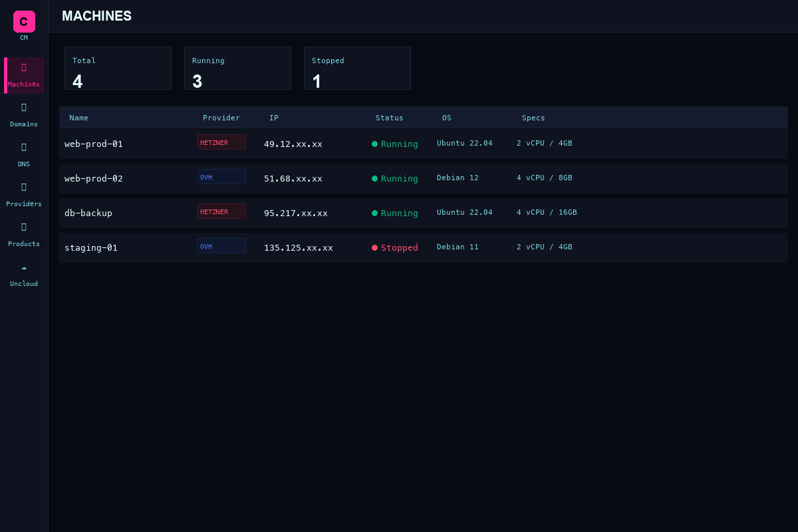
Task: Click OVH badge on web-prod-02 row
Action: pyautogui.click(x=221, y=177)
